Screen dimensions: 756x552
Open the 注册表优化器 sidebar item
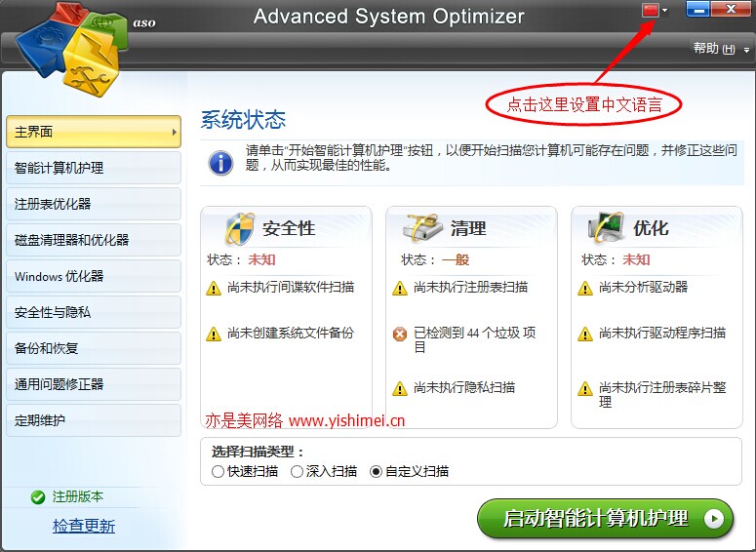pyautogui.click(x=94, y=204)
